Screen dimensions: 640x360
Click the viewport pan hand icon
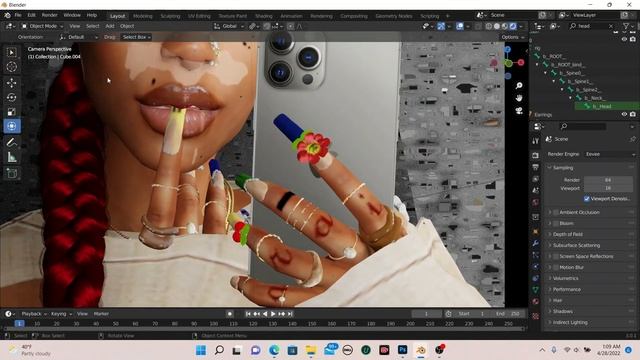click(519, 98)
